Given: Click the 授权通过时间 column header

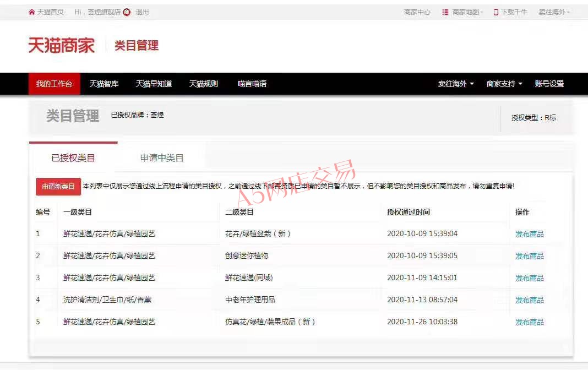Looking at the screenshot, I should pyautogui.click(x=409, y=212).
